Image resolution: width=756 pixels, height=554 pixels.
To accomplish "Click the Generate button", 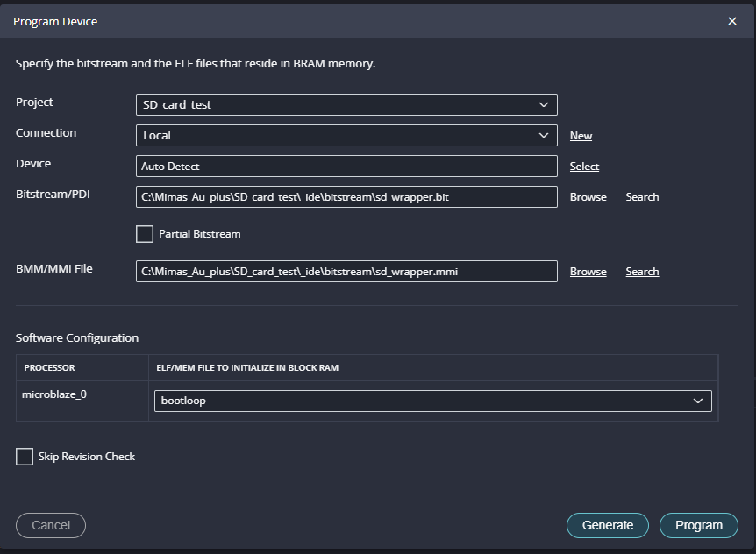I will (x=608, y=525).
